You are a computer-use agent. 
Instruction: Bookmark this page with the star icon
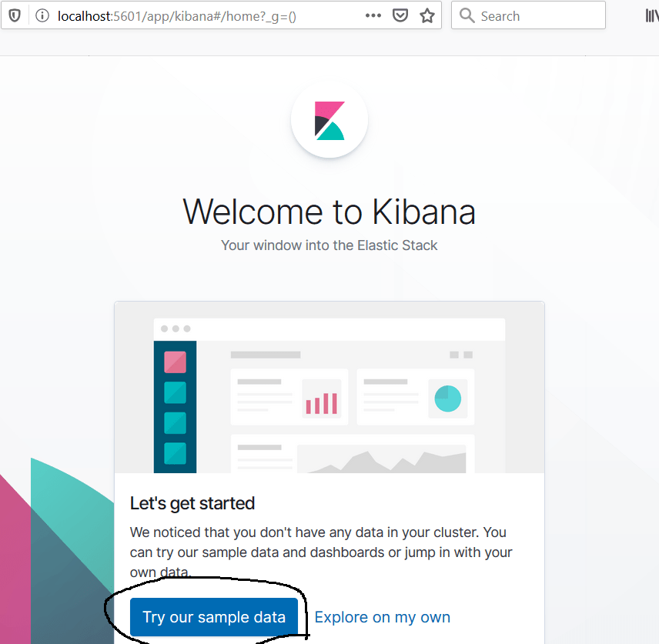[427, 15]
